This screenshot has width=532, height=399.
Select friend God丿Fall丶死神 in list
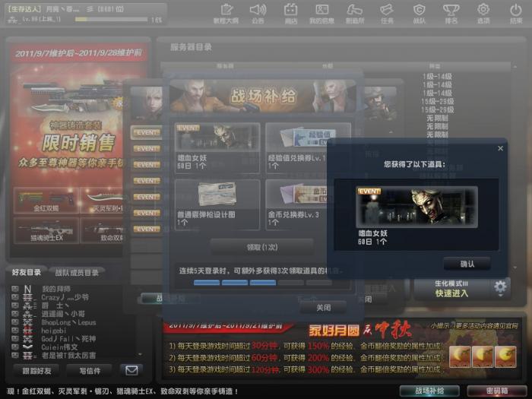(68, 339)
